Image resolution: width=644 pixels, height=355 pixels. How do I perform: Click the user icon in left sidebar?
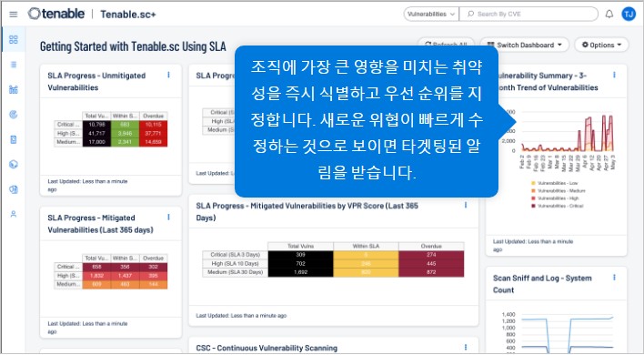pos(13,214)
